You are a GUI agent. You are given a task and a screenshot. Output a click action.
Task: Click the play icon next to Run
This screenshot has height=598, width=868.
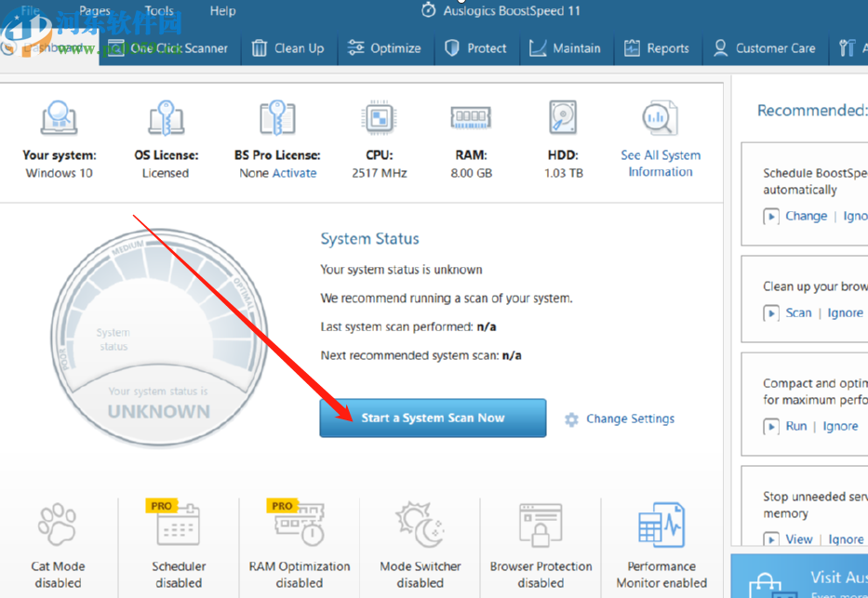(771, 427)
